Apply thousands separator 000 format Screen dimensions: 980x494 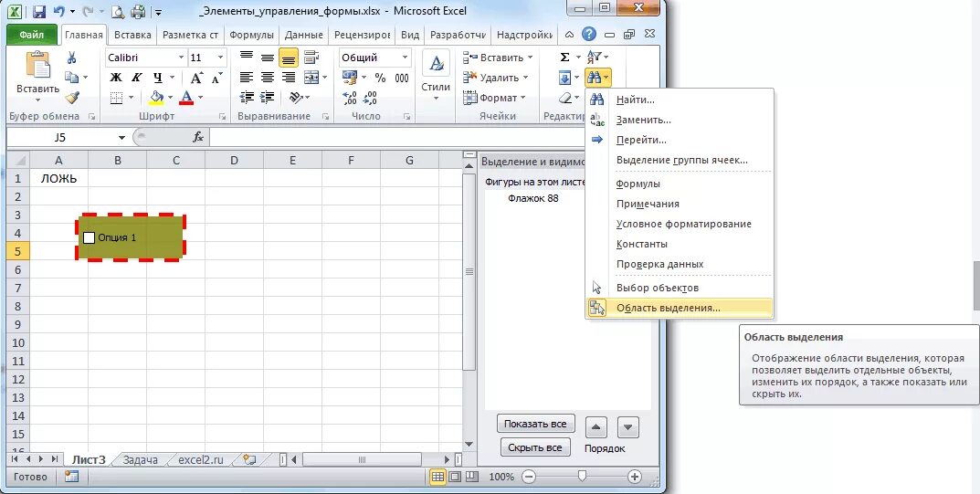402,78
